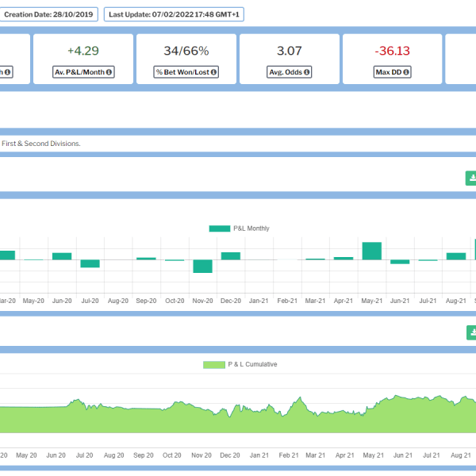Screen dimensions: 476x476
Task: Click the Max DD label button
Action: point(392,72)
